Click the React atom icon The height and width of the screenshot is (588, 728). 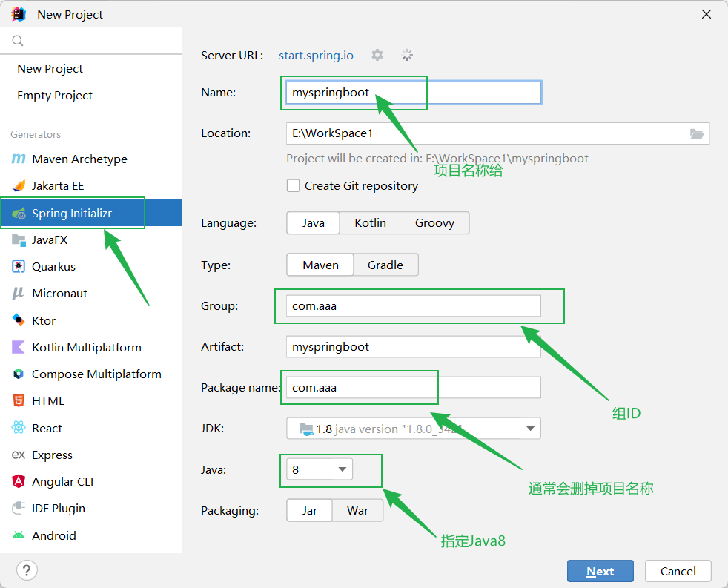tap(19, 427)
